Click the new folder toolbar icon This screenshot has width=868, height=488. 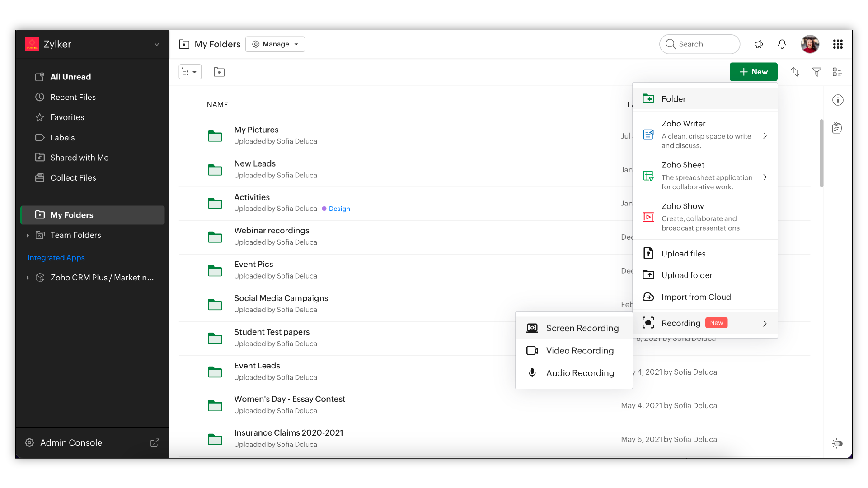[x=219, y=72]
